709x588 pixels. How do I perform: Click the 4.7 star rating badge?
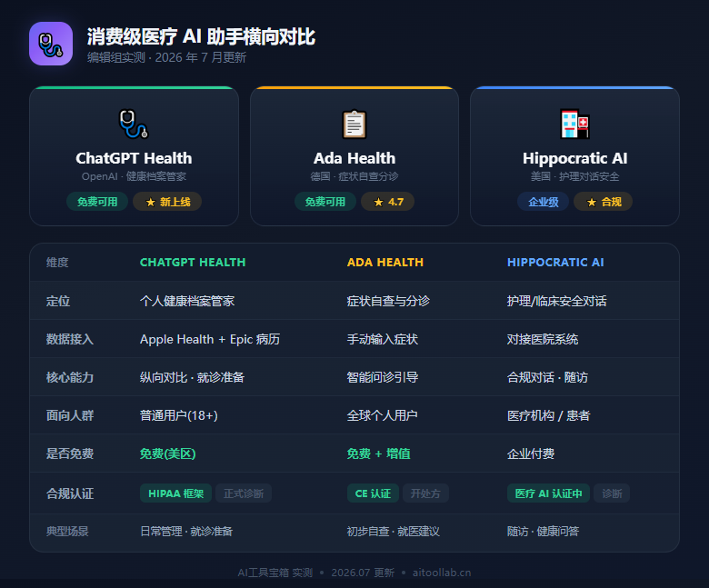[387, 202]
